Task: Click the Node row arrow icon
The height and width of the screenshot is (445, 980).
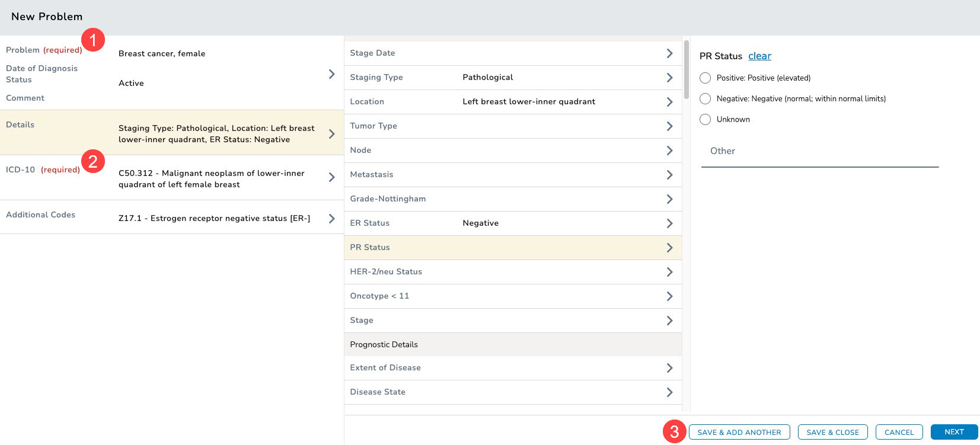Action: 669,151
